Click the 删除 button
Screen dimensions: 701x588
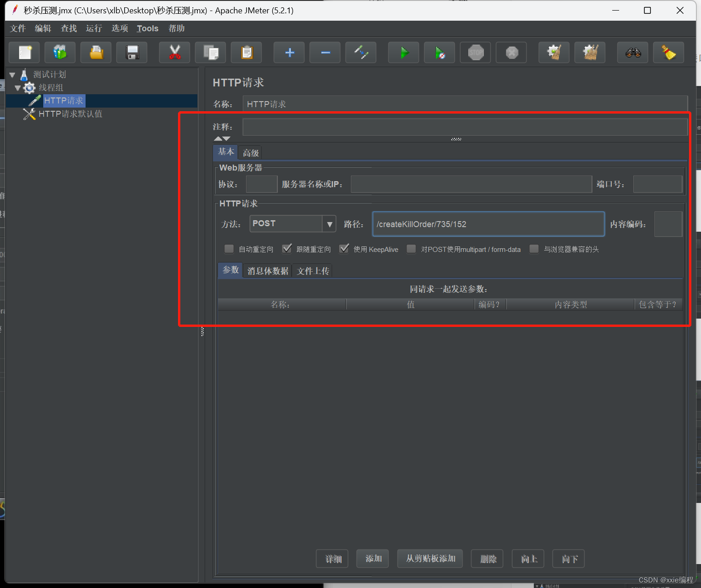point(488,559)
